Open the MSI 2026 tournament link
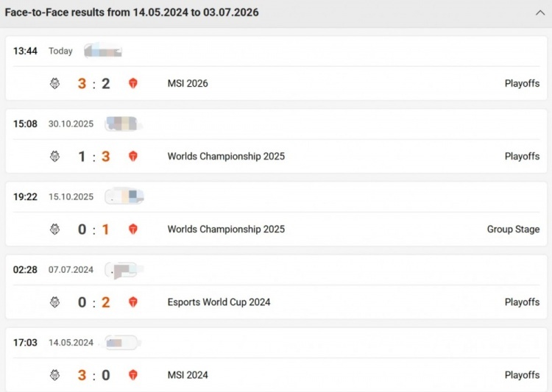Screen dimensions: 552x392 point(188,83)
